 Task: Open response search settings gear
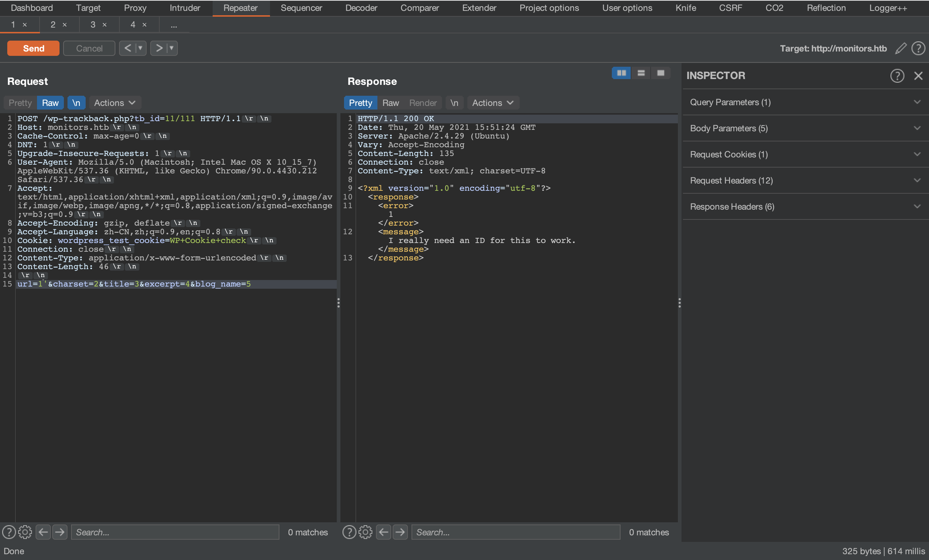[x=365, y=532]
